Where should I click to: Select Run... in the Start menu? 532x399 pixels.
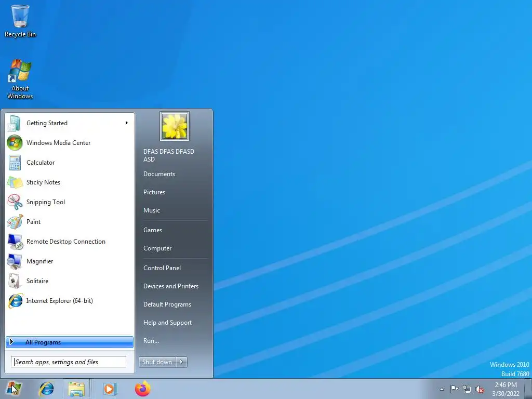pyautogui.click(x=151, y=341)
